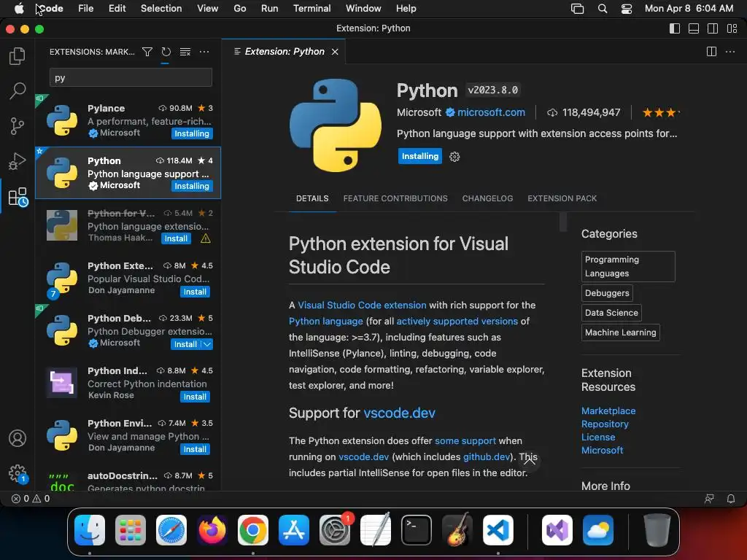Click the Python star rating
Viewport: 747px width, 560px height.
point(660,113)
